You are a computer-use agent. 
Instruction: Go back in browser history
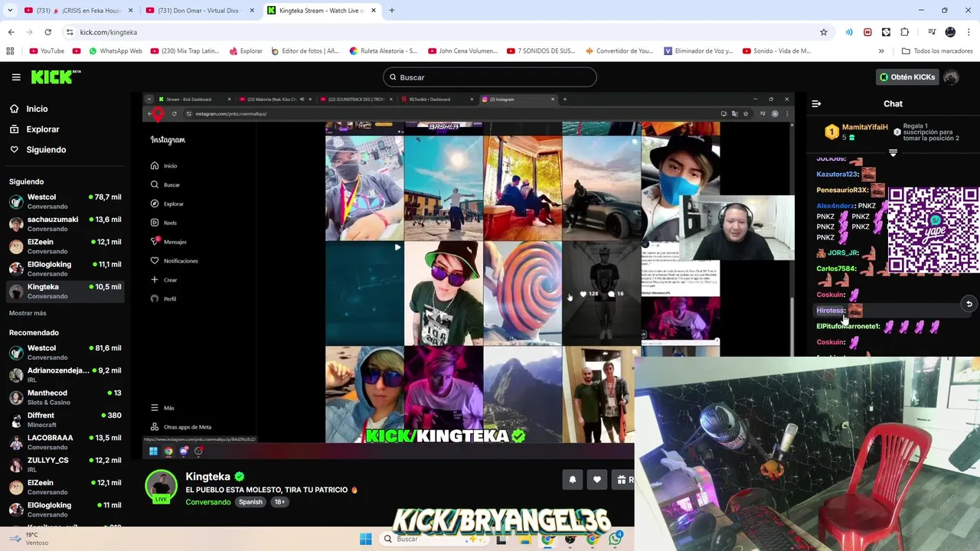(11, 32)
